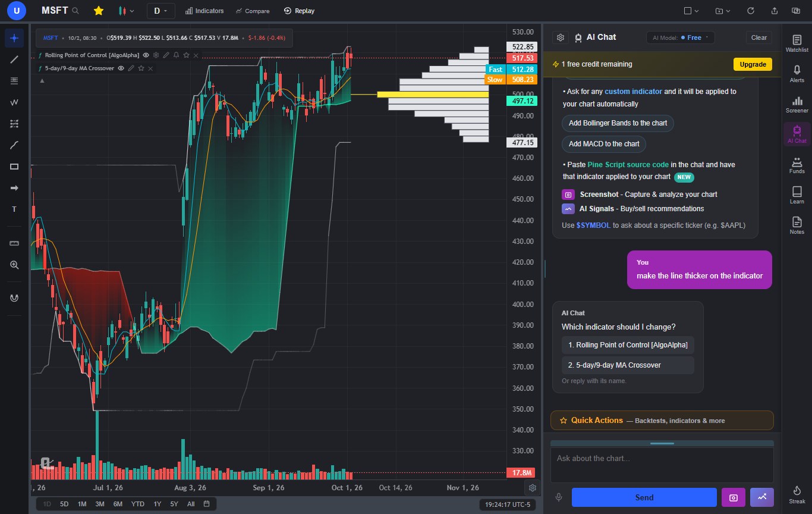Viewport: 812px width, 514px height.
Task: Click the Ask about the chart input
Action: (x=662, y=465)
